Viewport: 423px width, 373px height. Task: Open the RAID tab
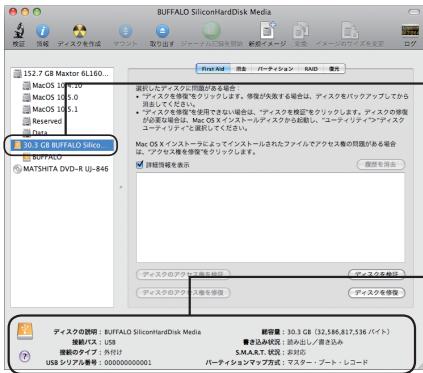[311, 69]
